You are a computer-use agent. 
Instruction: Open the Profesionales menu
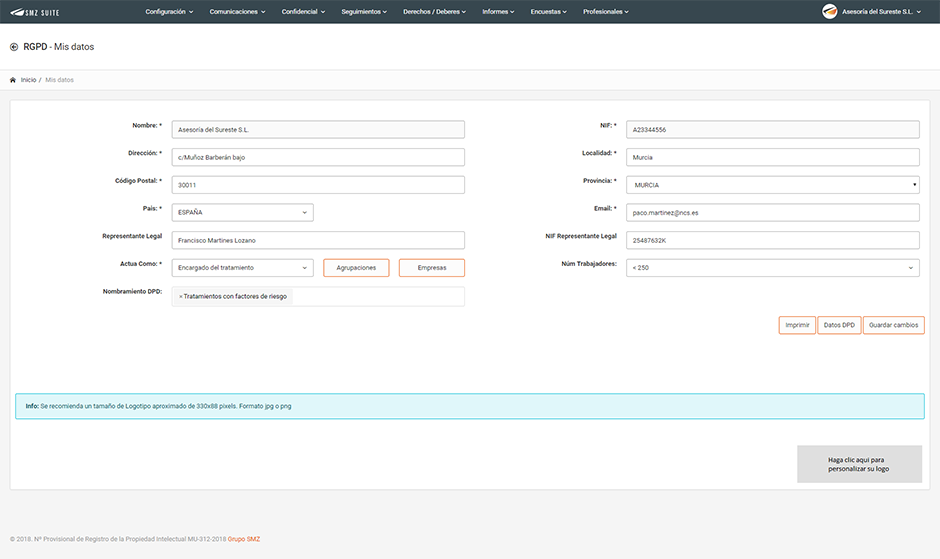605,11
